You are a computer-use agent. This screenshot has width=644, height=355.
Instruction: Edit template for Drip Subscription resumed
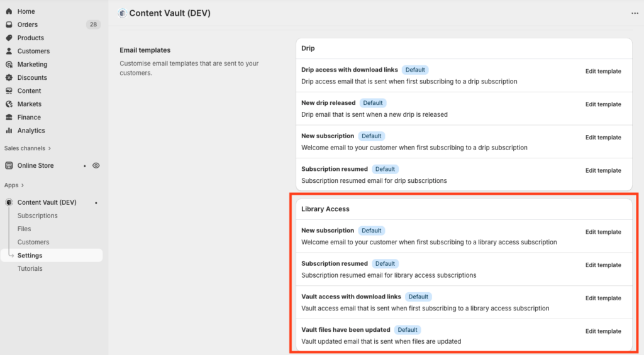click(603, 170)
